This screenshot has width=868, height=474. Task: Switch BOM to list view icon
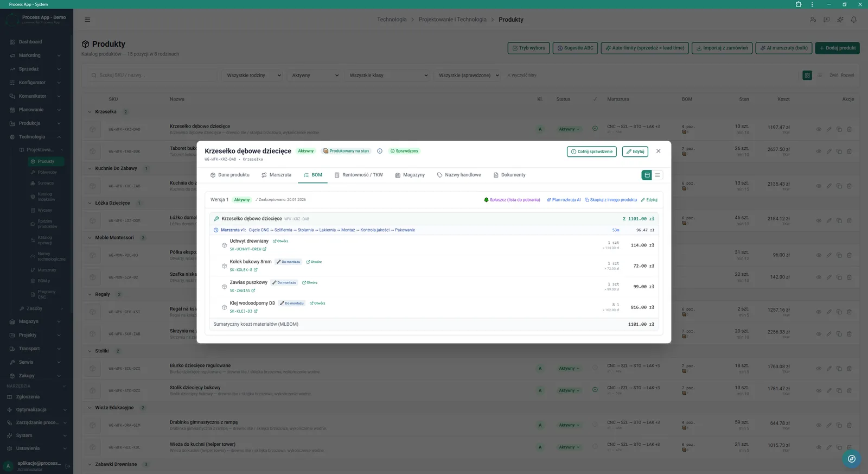pyautogui.click(x=658, y=175)
